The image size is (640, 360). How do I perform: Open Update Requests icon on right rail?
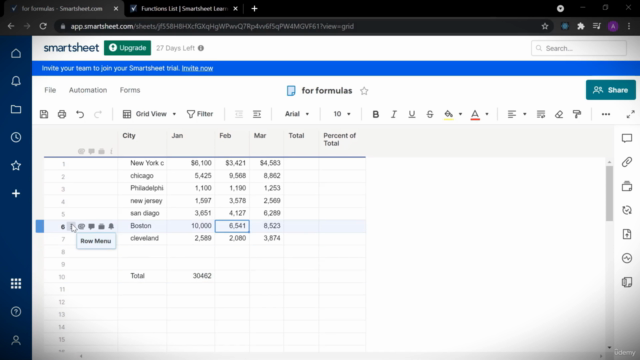627,210
